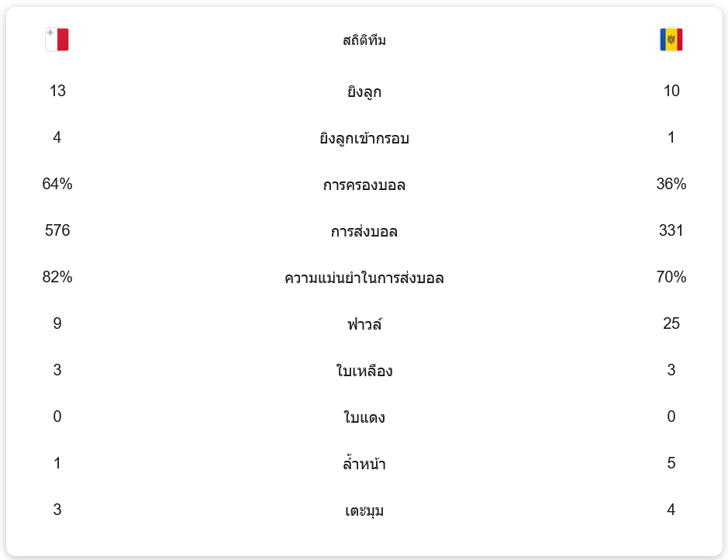Select Malta's 576 passes value
728x560 pixels.
coord(57,230)
